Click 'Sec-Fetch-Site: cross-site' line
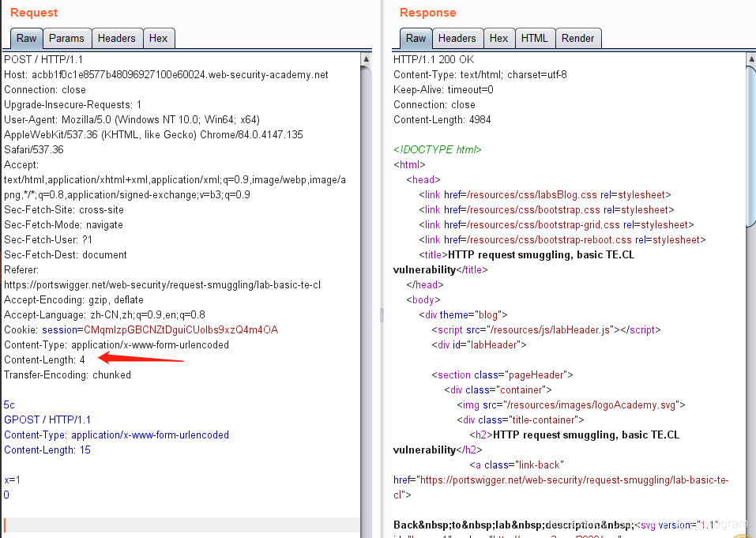The height and width of the screenshot is (538, 756). tap(64, 209)
